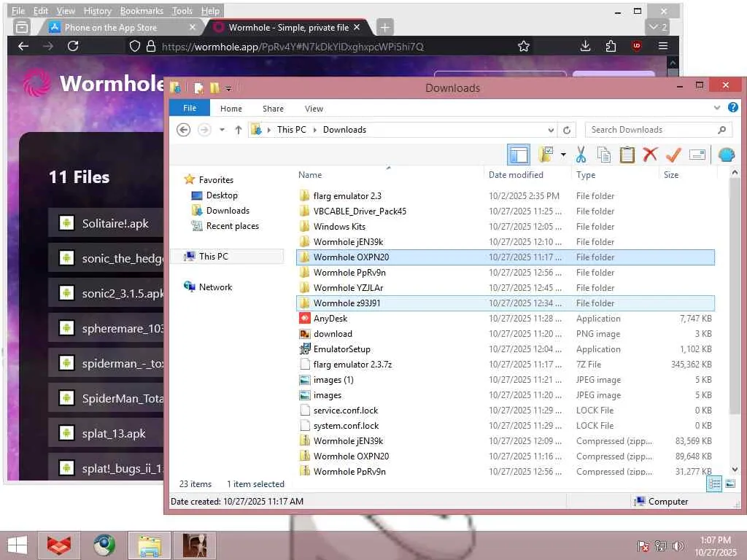Open the View ribbon tab in Explorer
Image resolution: width=747 pixels, height=560 pixels.
point(314,109)
